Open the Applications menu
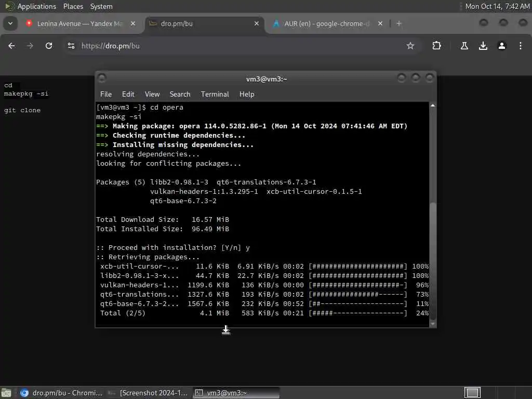Image resolution: width=532 pixels, height=399 pixels. pos(31,6)
